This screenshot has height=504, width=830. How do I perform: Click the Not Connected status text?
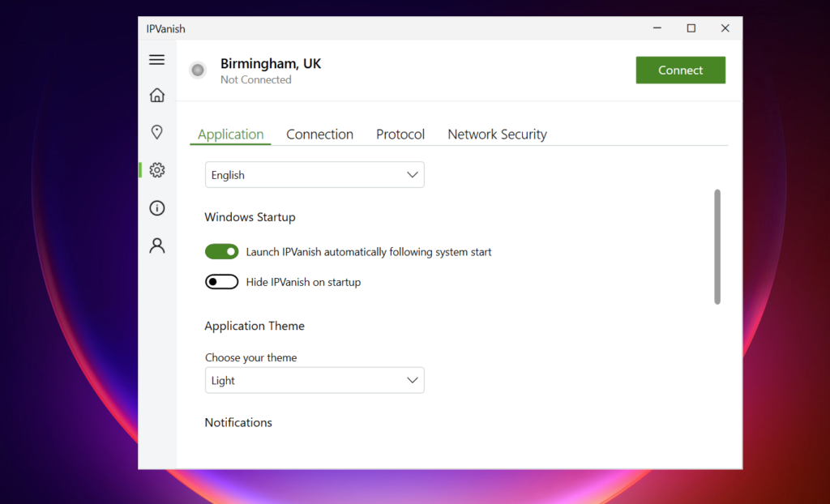coord(255,80)
